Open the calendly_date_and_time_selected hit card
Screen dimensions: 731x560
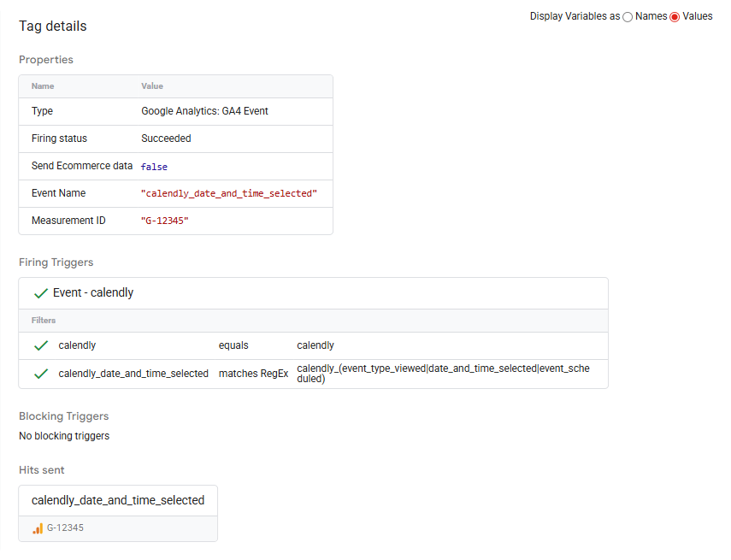point(118,500)
